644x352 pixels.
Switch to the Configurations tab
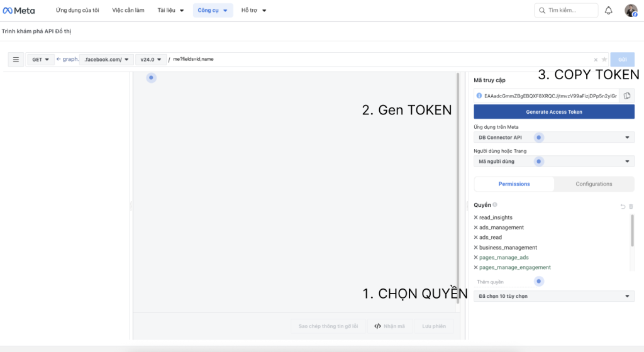[594, 184]
